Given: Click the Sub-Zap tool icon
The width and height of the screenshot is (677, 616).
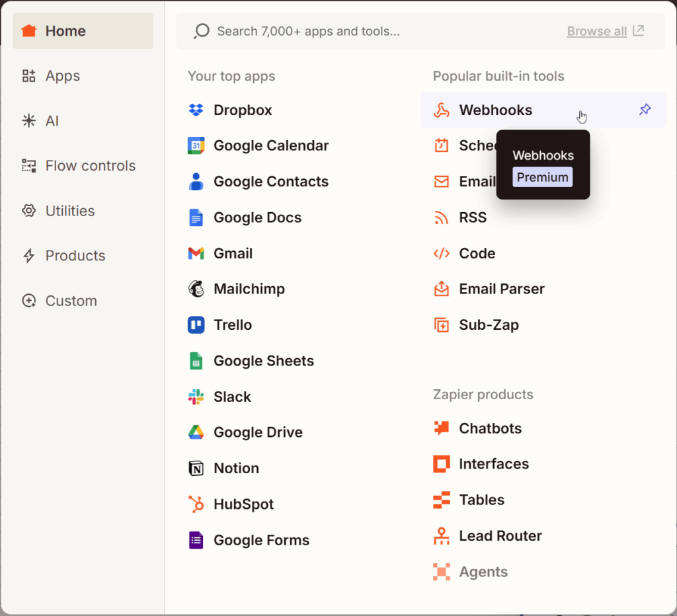Looking at the screenshot, I should pyautogui.click(x=441, y=325).
